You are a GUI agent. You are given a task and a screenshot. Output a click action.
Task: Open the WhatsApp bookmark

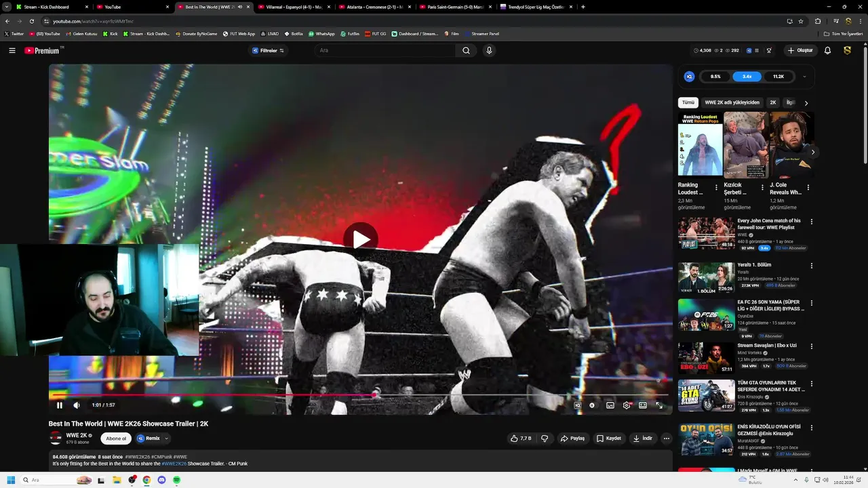(321, 33)
